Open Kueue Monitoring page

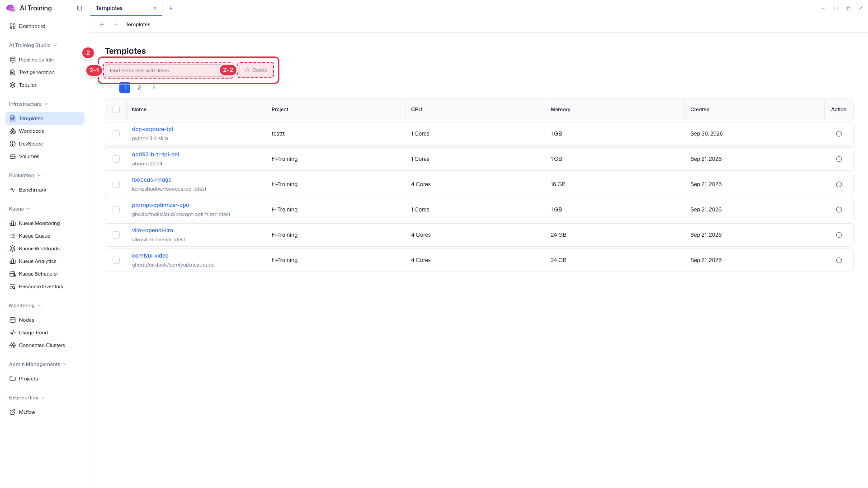coord(45,223)
